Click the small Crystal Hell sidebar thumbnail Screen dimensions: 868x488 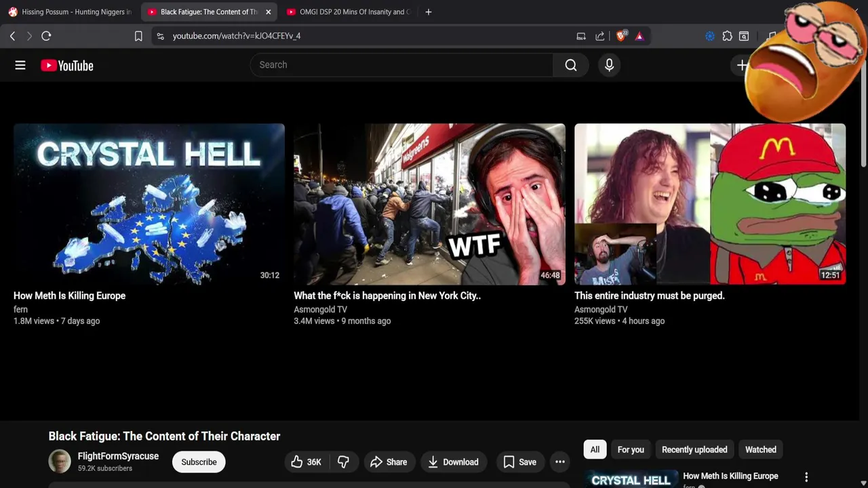pyautogui.click(x=631, y=479)
